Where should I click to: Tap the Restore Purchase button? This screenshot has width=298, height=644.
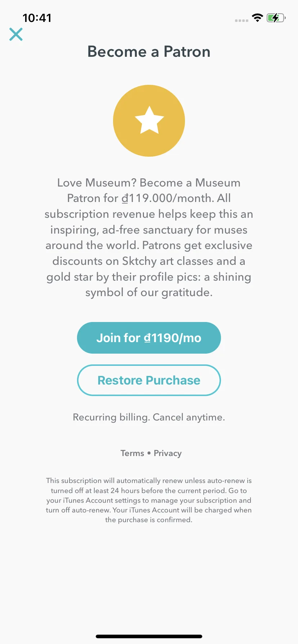coord(149,380)
